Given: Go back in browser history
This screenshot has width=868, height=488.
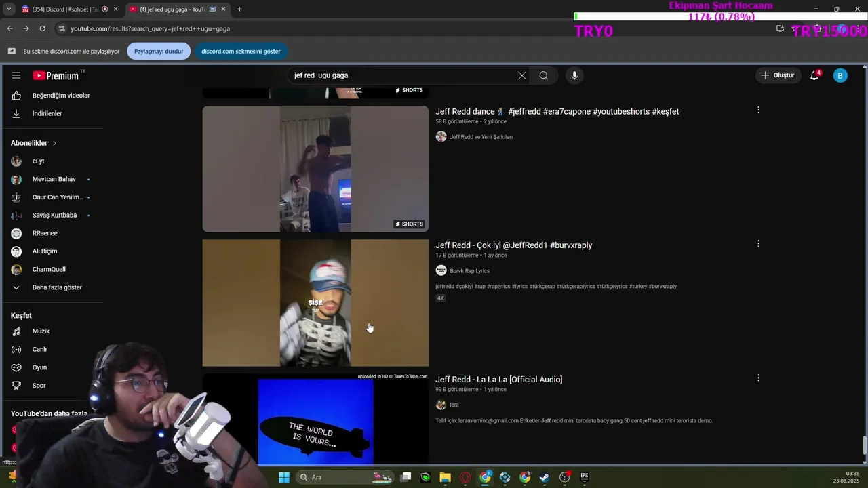Looking at the screenshot, I should [9, 28].
